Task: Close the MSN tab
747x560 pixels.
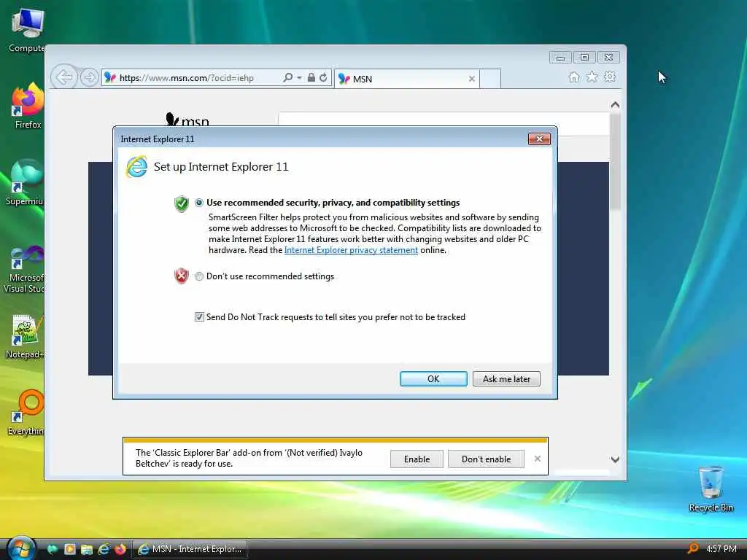Action: [x=472, y=79]
